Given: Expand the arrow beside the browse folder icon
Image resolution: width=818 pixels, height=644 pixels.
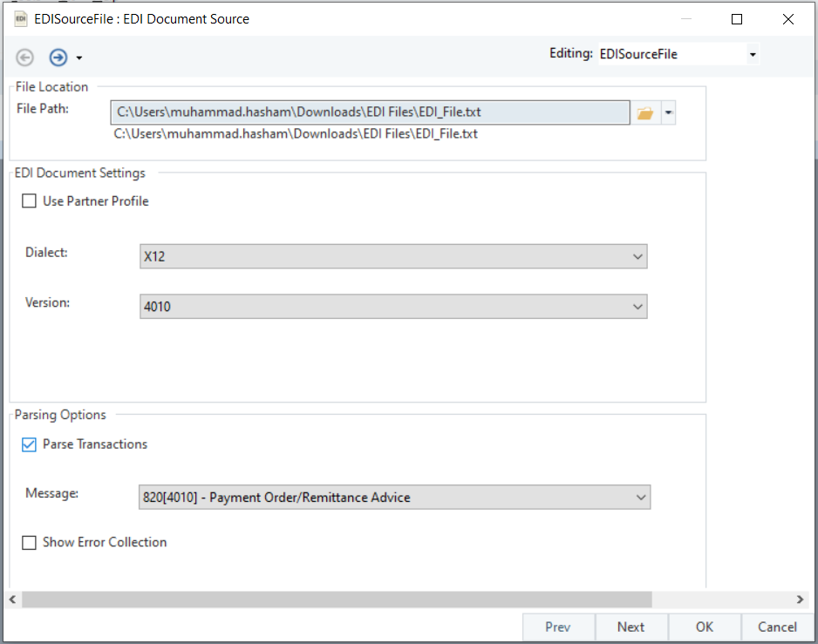Looking at the screenshot, I should pos(668,113).
